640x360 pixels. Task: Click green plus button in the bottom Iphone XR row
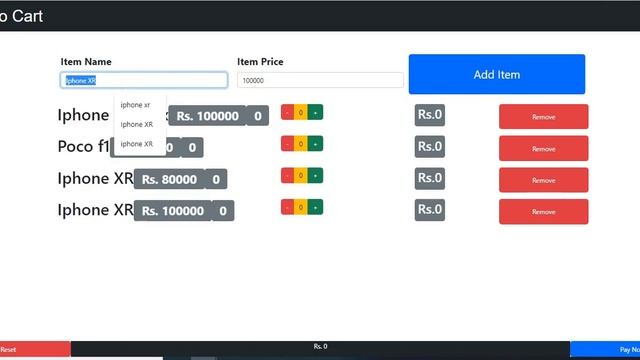(x=315, y=207)
